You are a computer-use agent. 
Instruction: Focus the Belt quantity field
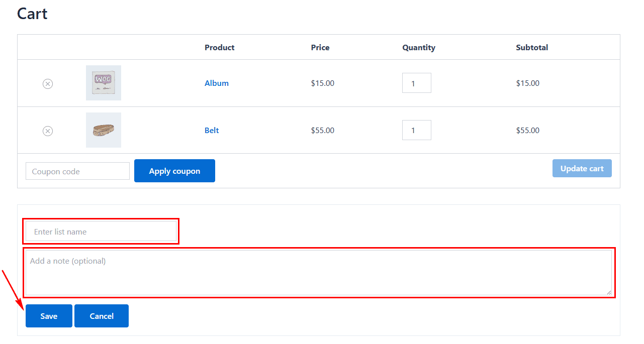417,130
